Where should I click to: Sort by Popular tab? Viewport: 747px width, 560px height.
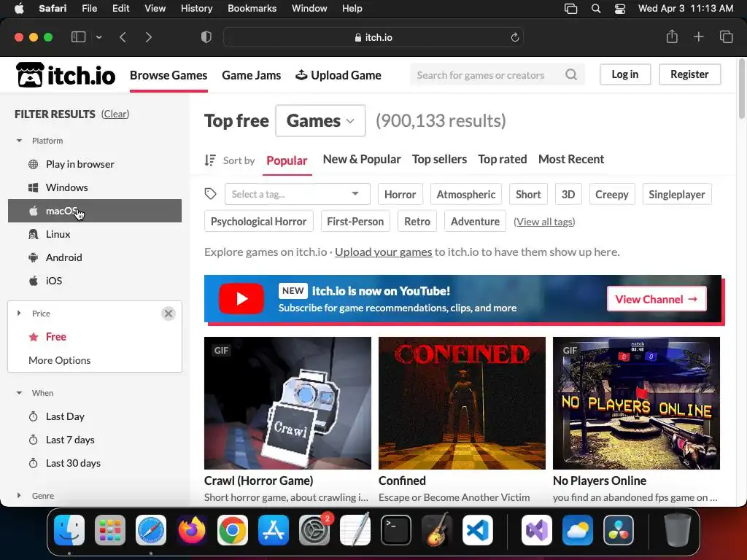287,160
